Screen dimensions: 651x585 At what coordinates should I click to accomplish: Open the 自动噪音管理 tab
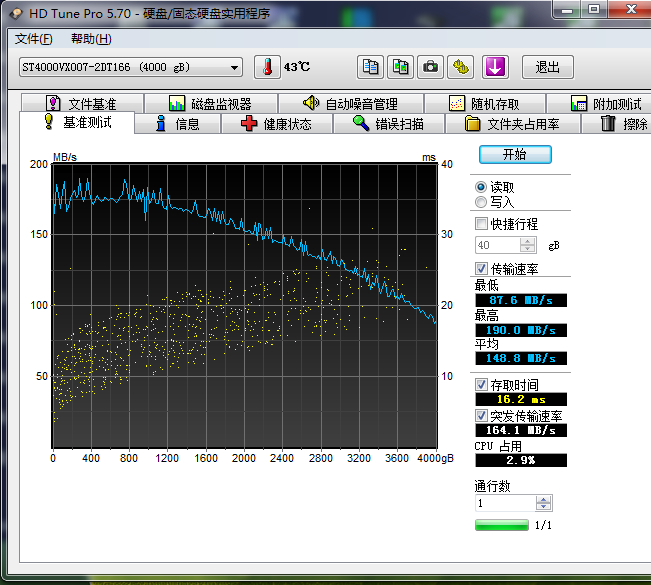(351, 103)
